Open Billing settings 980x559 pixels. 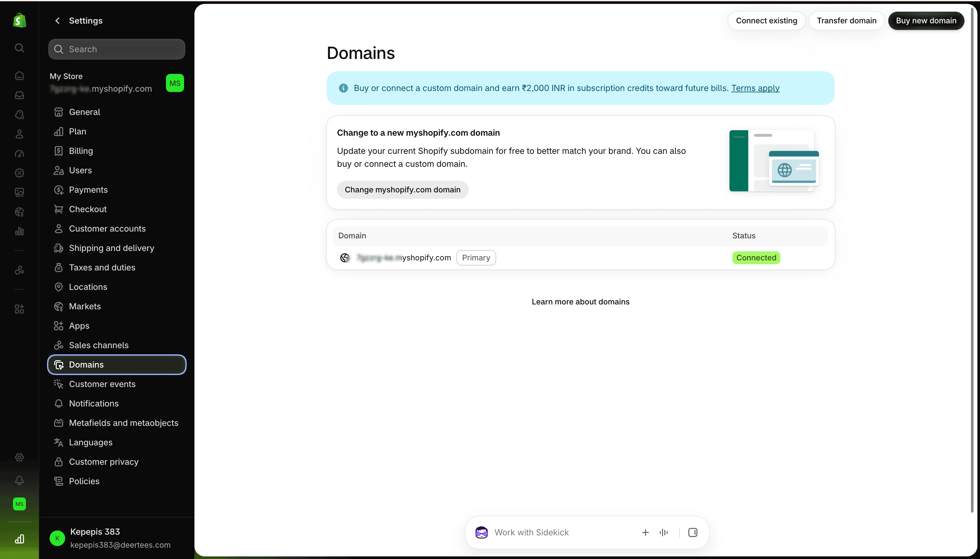coord(117,151)
